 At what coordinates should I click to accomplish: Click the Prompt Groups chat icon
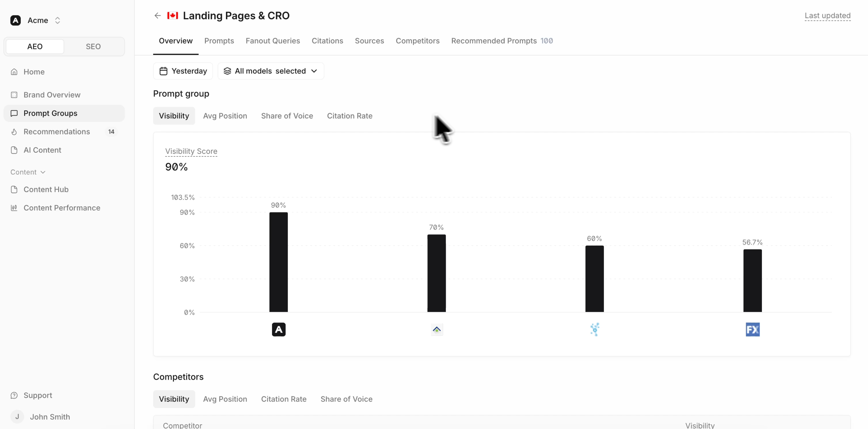click(14, 113)
